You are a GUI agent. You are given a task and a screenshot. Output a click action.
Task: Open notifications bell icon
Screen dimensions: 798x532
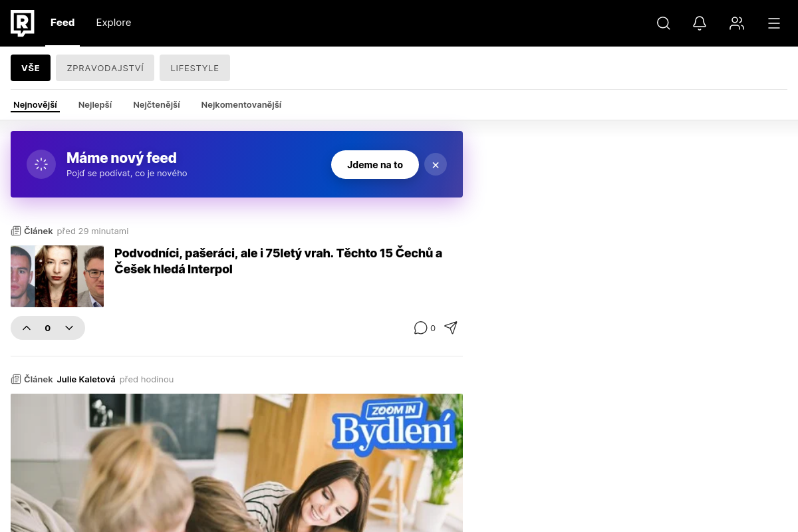[700, 23]
